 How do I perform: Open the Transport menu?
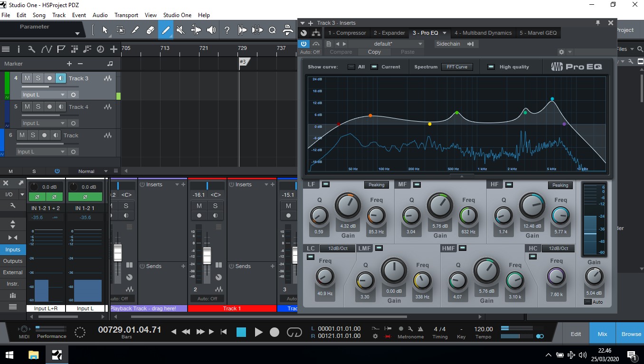pyautogui.click(x=126, y=15)
